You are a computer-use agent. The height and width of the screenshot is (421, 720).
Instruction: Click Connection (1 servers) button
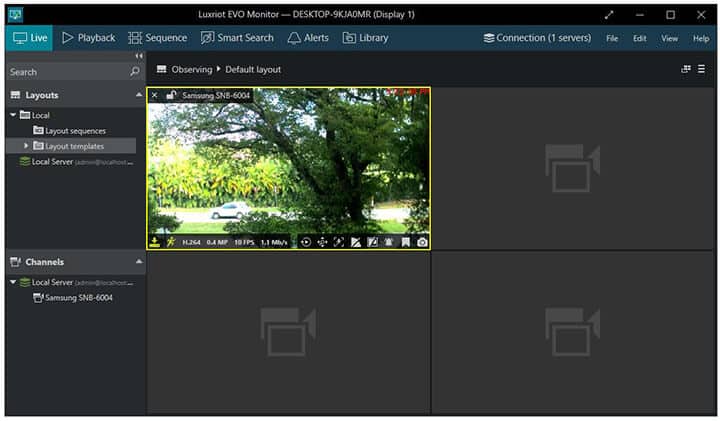tap(537, 38)
